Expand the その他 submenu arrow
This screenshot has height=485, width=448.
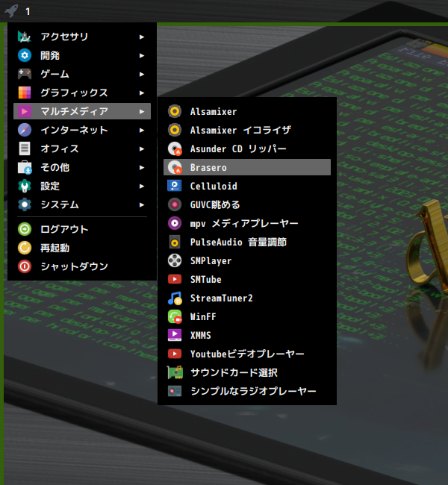click(x=141, y=167)
